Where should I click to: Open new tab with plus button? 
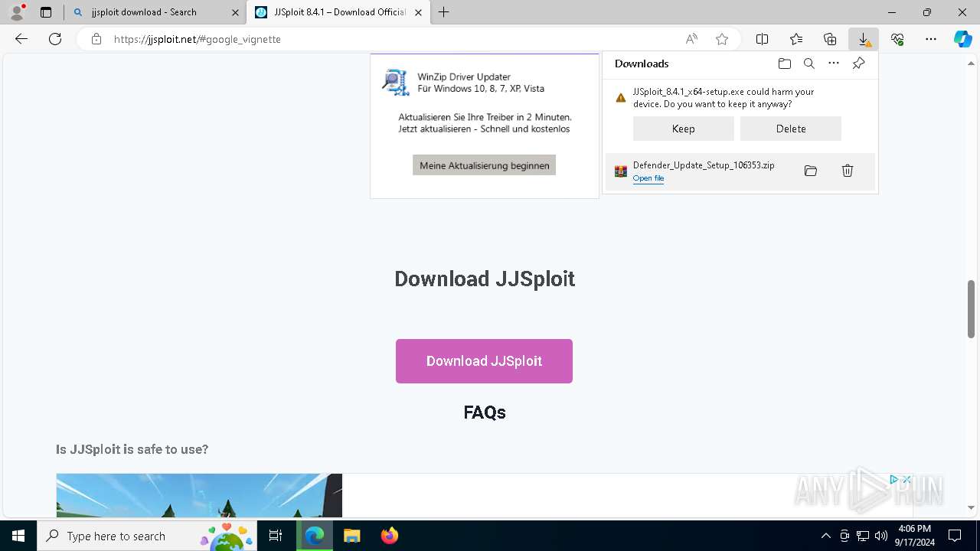pos(444,12)
